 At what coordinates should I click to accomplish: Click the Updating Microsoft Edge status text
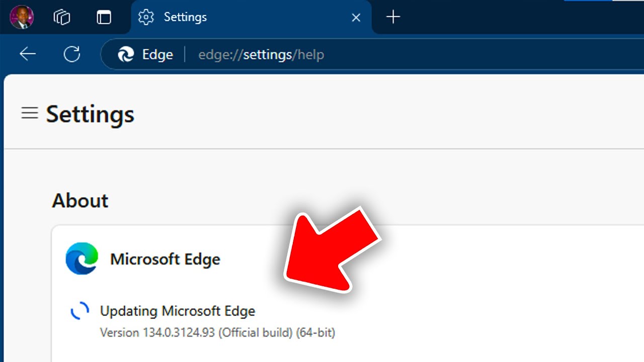(x=178, y=311)
